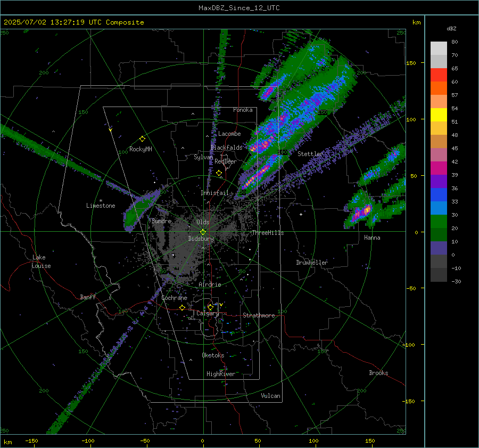The height and width of the screenshot is (448, 479).
Task: Click the km unit label at bottom-left corner
Action: click(x=7, y=442)
